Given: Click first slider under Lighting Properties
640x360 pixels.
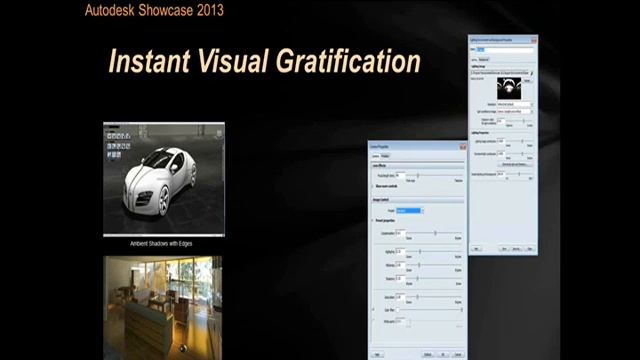Looking at the screenshot, I should [x=522, y=141].
